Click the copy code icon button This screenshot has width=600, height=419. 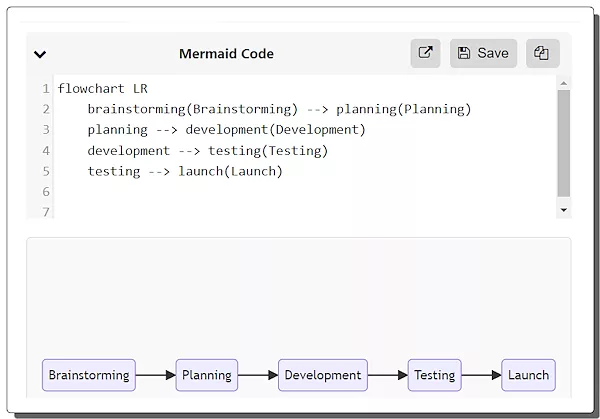pos(542,54)
